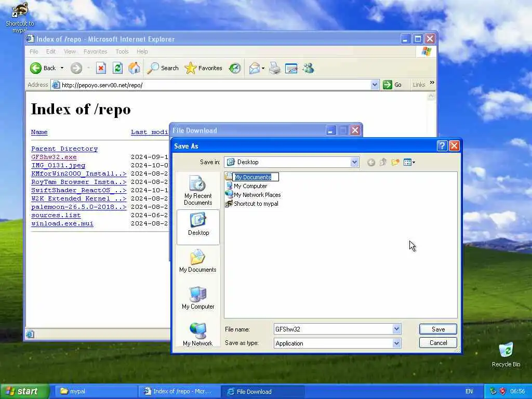The image size is (532, 399).
Task: Select Desktop in the places bar
Action: point(198,227)
